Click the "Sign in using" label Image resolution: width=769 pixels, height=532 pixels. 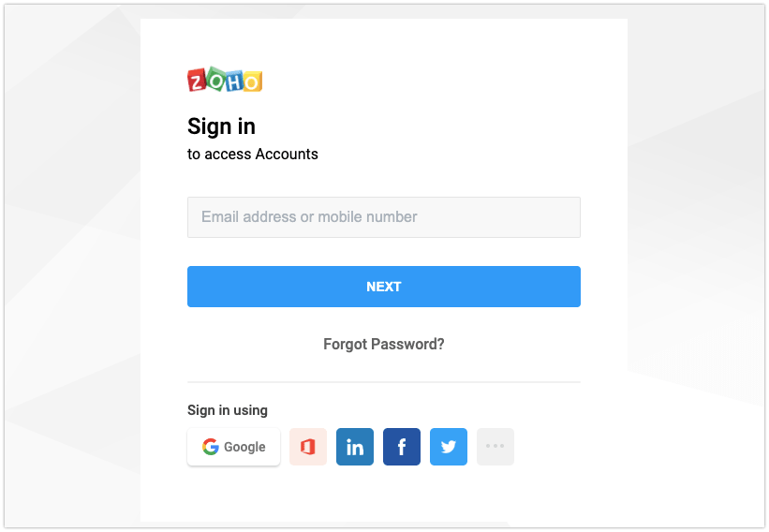click(x=228, y=410)
